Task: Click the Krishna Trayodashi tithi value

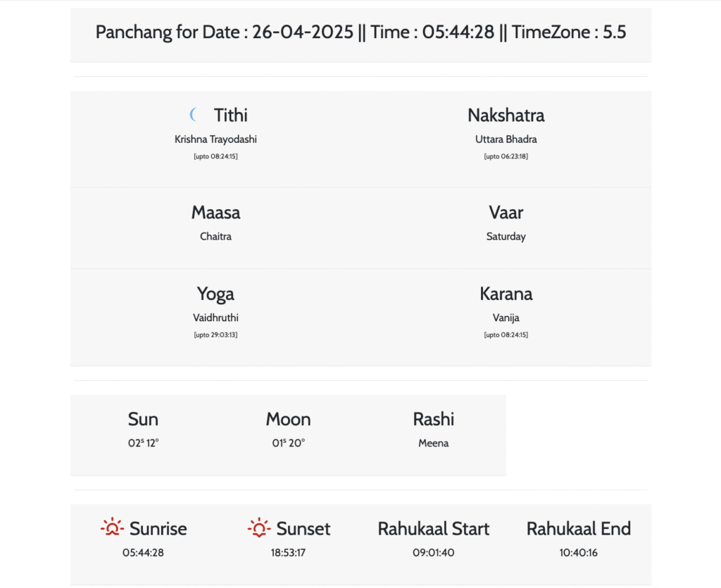Action: pyautogui.click(x=215, y=139)
